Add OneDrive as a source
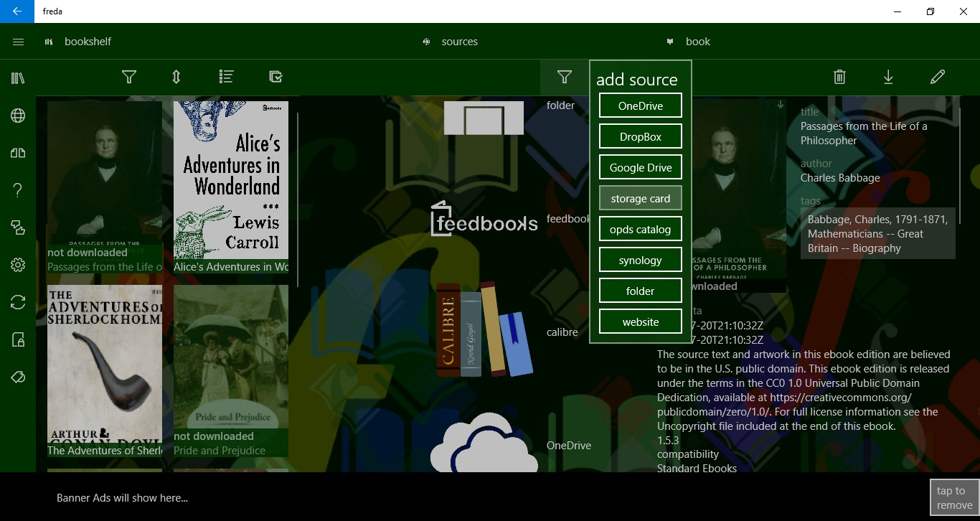The width and height of the screenshot is (980, 521). pos(640,105)
